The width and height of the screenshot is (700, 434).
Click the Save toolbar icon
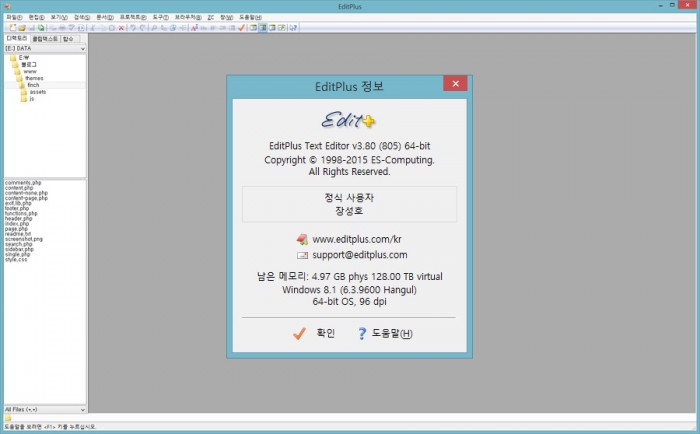(x=31, y=28)
